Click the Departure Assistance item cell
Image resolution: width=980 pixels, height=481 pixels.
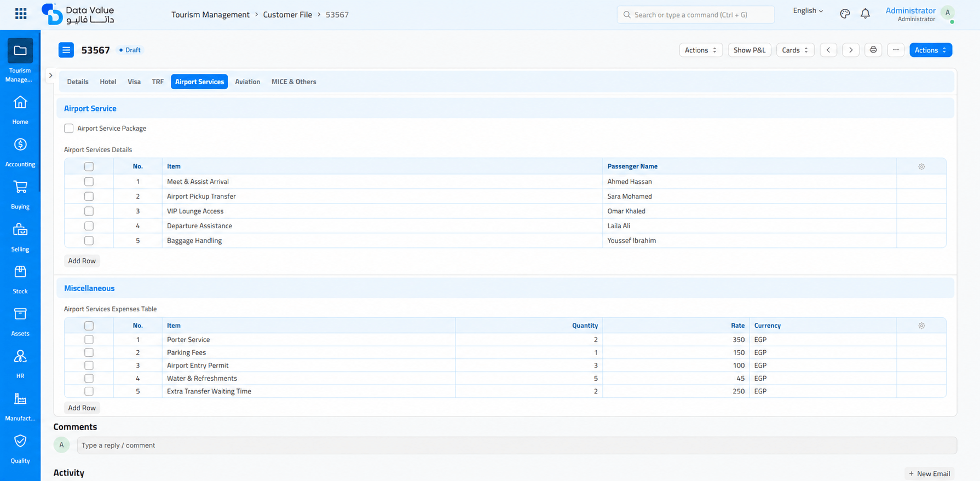[382, 226]
